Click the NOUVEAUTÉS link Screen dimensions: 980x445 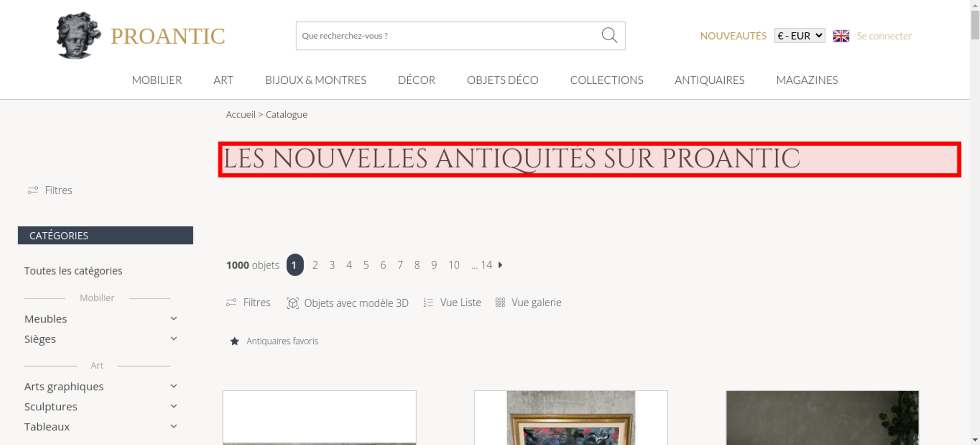coord(733,36)
